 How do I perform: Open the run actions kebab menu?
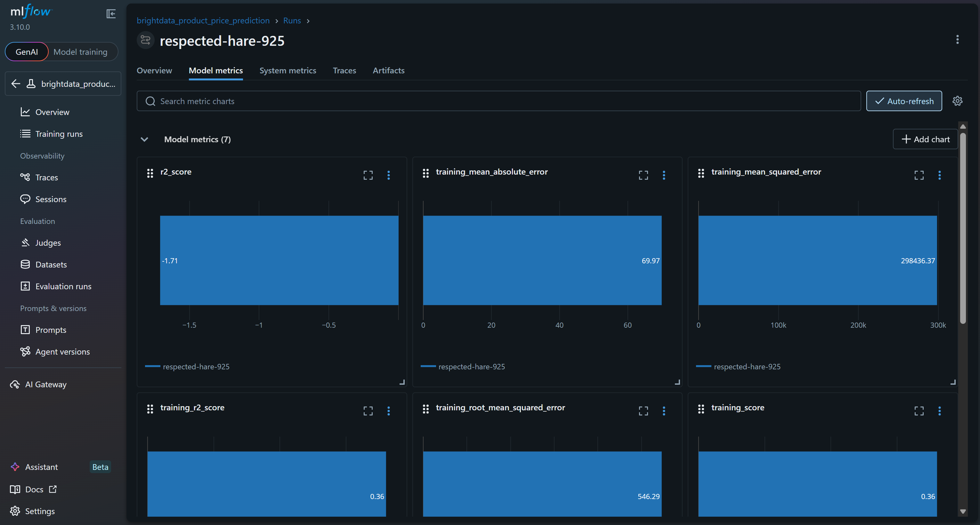tap(958, 40)
